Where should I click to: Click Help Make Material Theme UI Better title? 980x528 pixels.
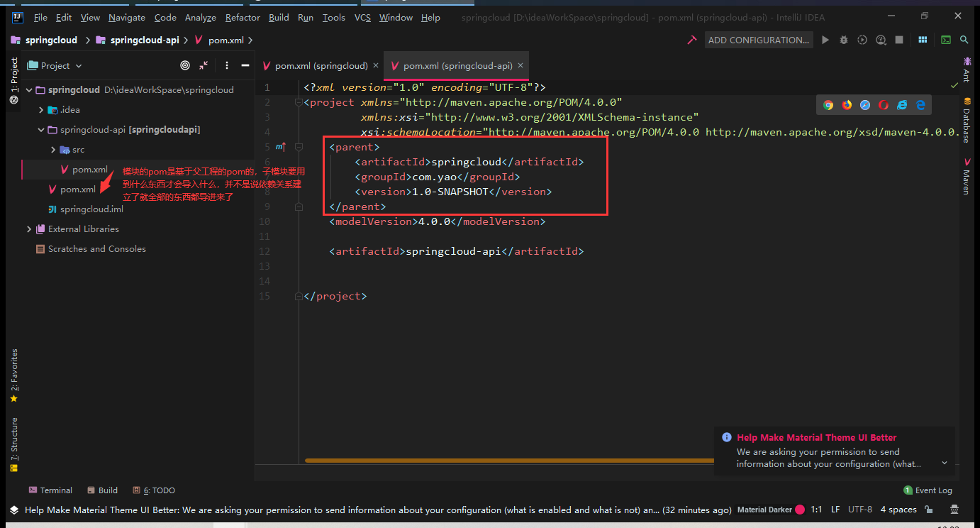[x=817, y=438]
